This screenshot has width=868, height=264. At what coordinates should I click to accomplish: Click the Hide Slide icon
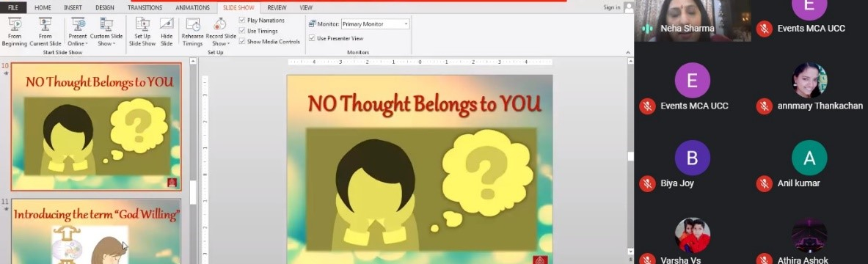click(x=167, y=32)
